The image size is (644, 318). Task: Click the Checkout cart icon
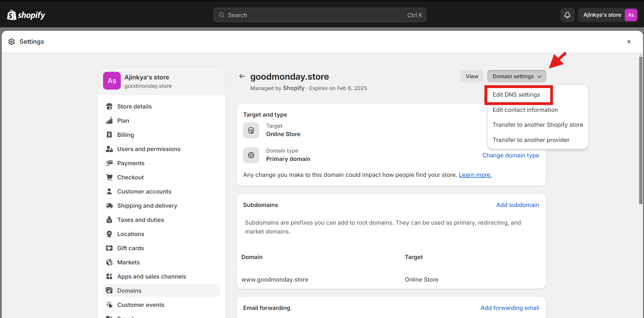click(109, 177)
